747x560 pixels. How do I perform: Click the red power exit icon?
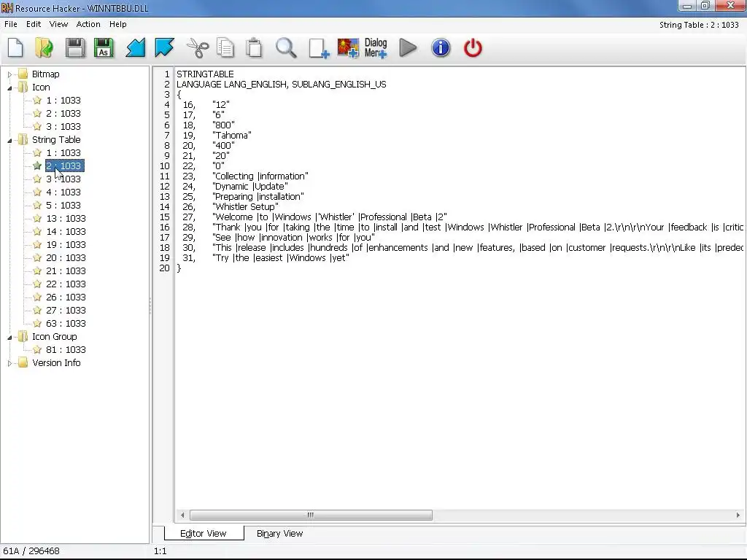473,48
